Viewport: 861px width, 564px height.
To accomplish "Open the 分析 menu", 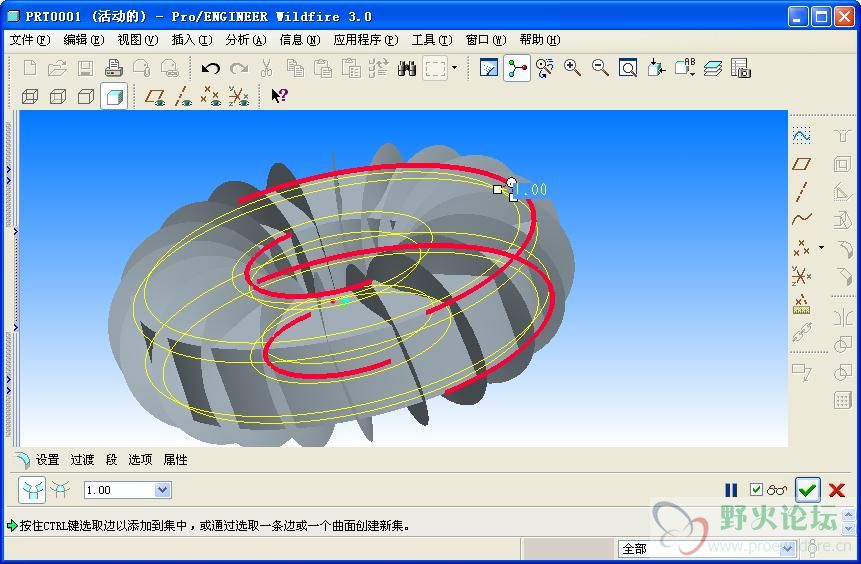I will click(x=245, y=40).
